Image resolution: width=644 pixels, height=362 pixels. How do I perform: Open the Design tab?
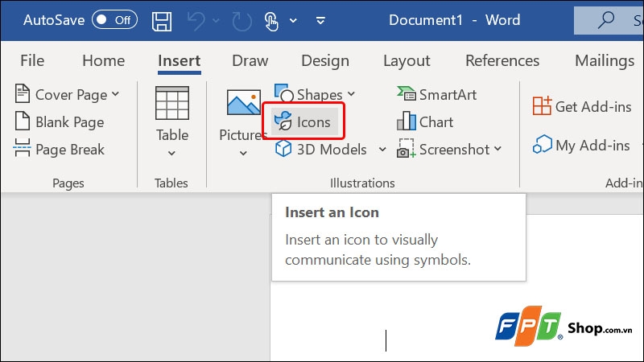[x=325, y=61]
